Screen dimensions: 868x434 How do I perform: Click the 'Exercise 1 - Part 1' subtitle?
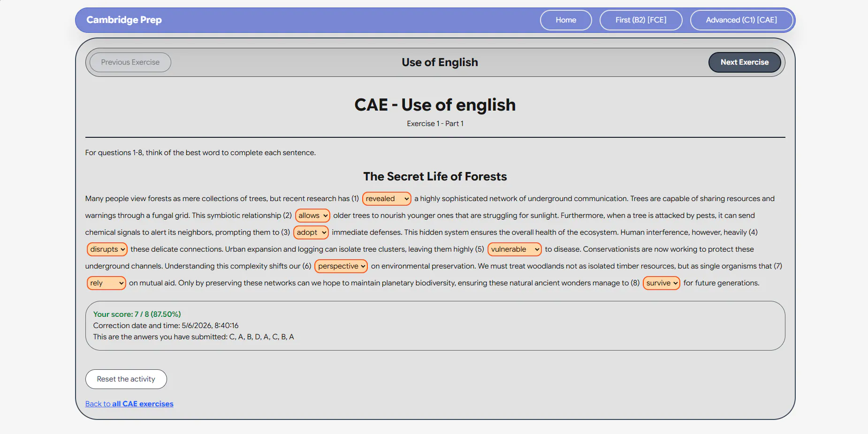(x=435, y=124)
